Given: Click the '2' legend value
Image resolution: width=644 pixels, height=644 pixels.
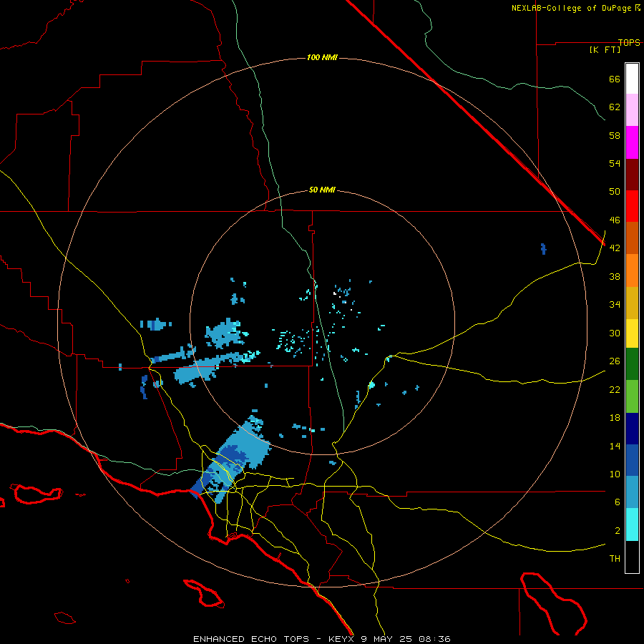Looking at the screenshot, I should (x=618, y=531).
